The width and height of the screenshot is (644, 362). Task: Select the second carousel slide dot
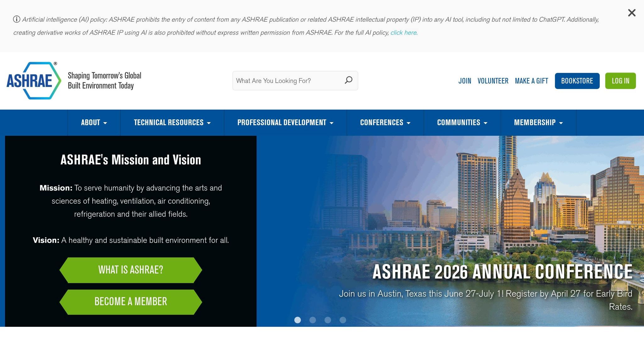pyautogui.click(x=313, y=320)
